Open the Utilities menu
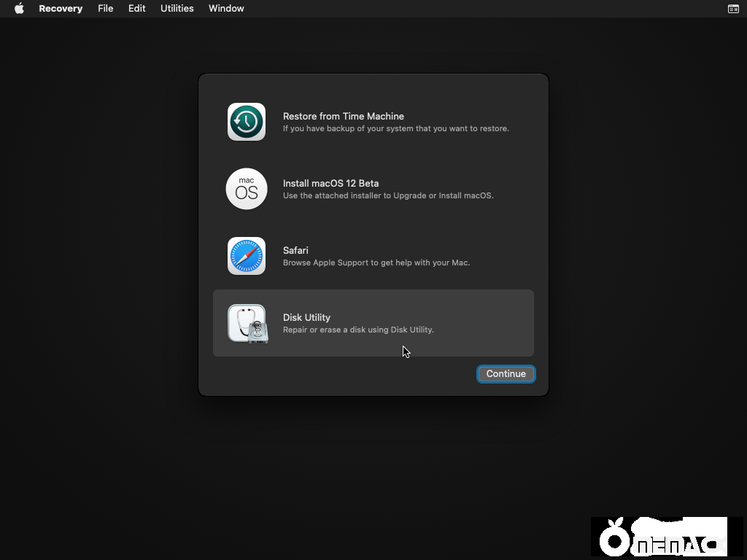 [177, 9]
